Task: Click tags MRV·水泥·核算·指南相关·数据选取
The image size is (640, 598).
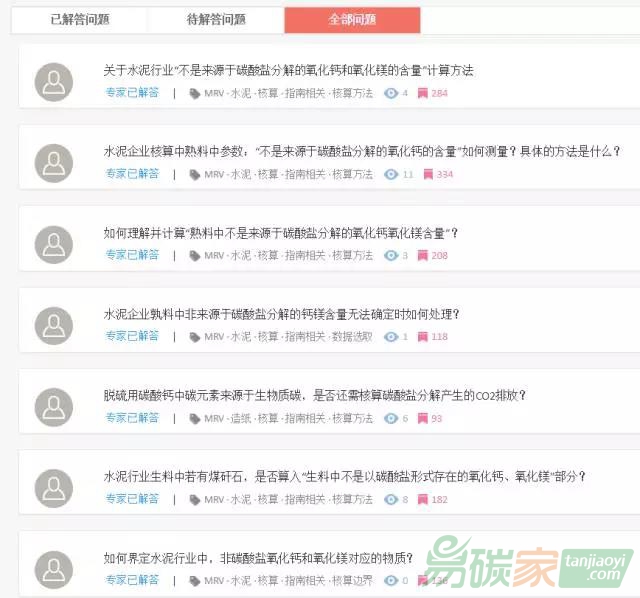Action: pyautogui.click(x=289, y=337)
